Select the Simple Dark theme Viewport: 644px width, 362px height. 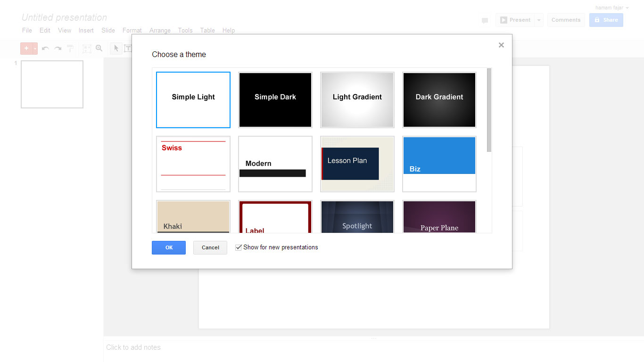coord(275,100)
